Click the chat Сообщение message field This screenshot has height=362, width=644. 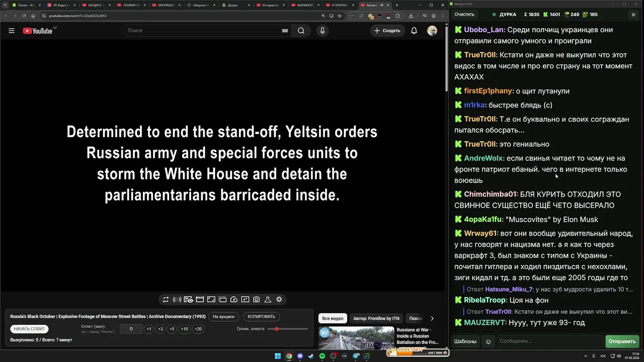pyautogui.click(x=550, y=341)
